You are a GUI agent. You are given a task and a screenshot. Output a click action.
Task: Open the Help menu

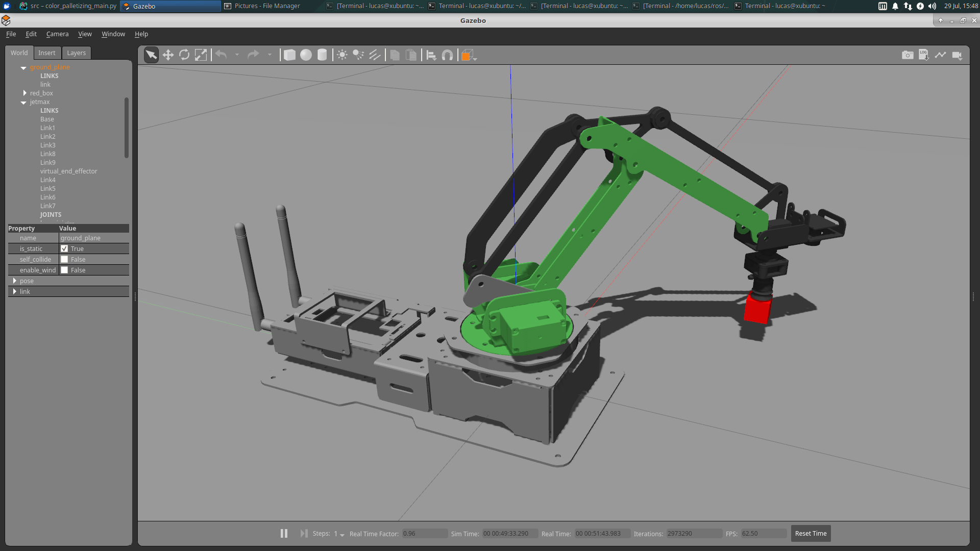point(141,34)
